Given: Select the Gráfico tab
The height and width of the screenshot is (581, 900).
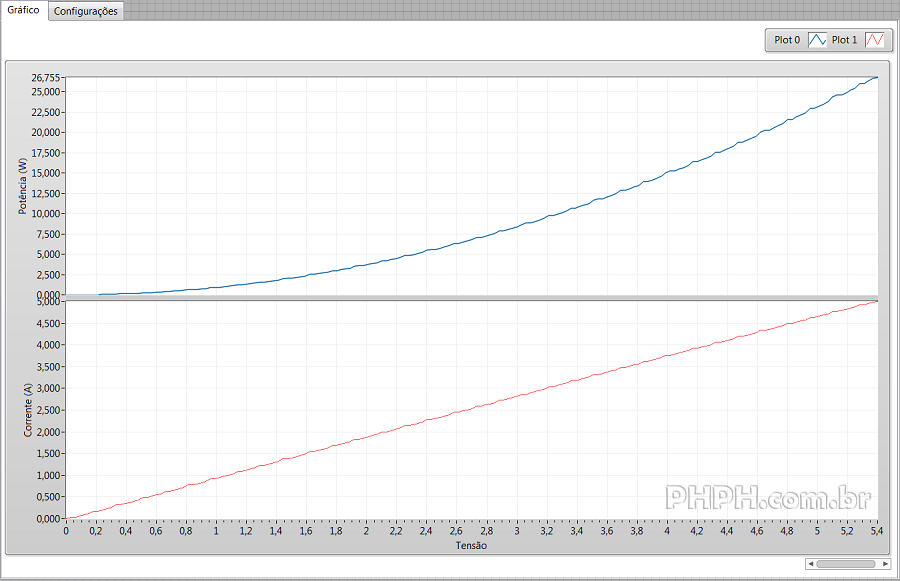Looking at the screenshot, I should point(23,10).
